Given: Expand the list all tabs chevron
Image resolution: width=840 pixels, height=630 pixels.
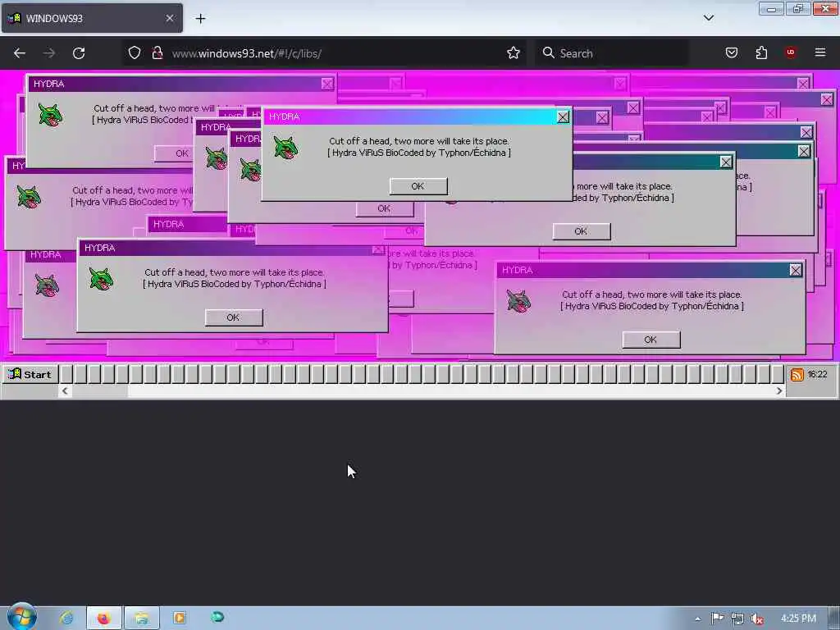Looking at the screenshot, I should click(709, 18).
